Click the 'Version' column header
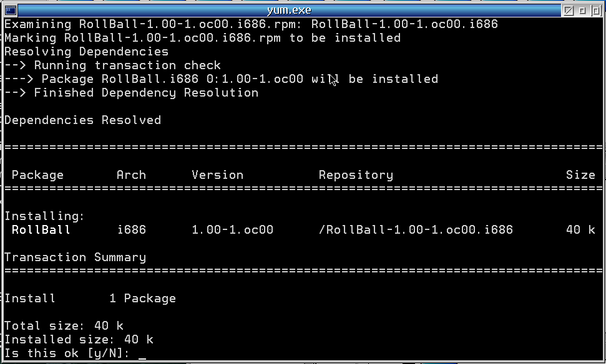The width and height of the screenshot is (606, 364). (x=218, y=175)
